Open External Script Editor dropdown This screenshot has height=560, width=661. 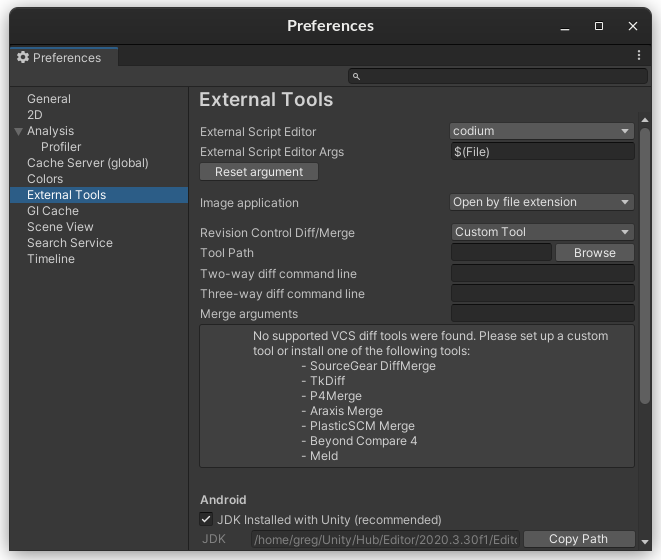coord(541,131)
